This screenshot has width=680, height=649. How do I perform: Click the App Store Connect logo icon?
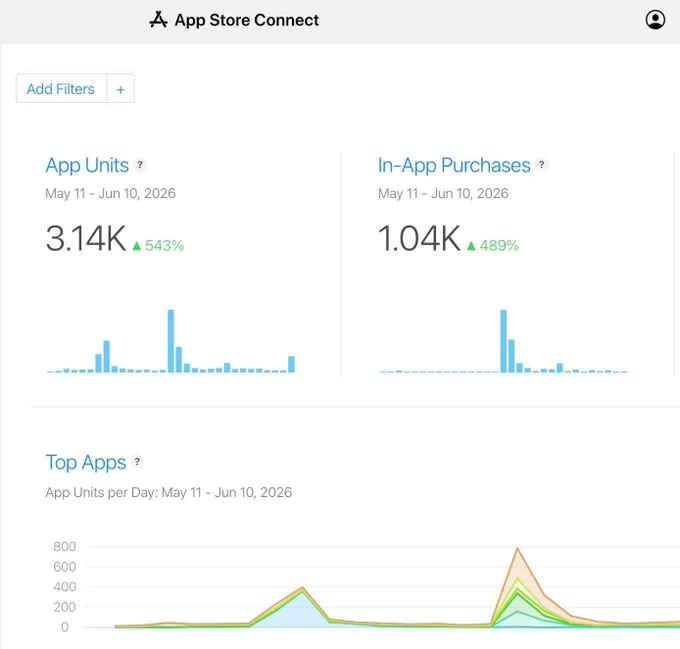tap(158, 20)
